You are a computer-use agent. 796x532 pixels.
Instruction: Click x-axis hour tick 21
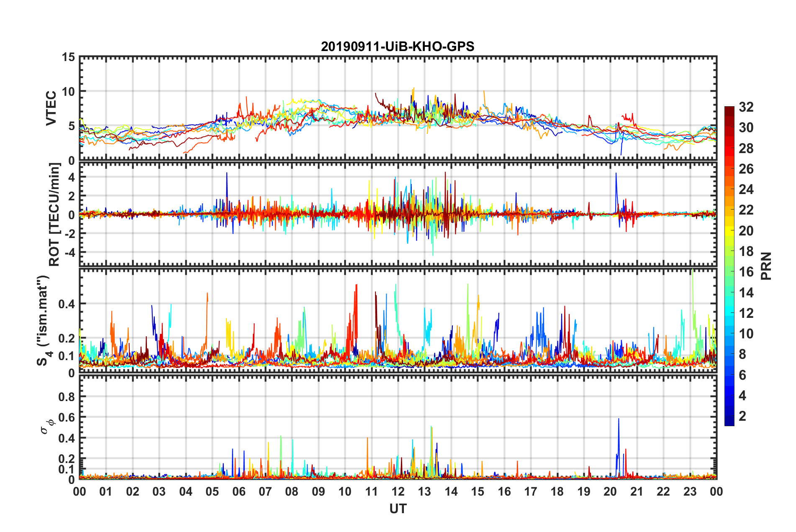click(637, 491)
